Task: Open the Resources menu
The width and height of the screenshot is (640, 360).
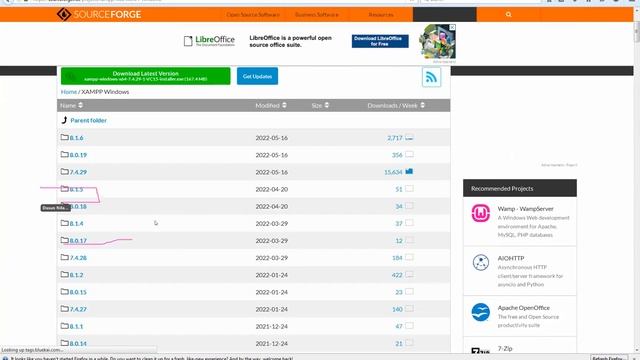Action: (381, 15)
